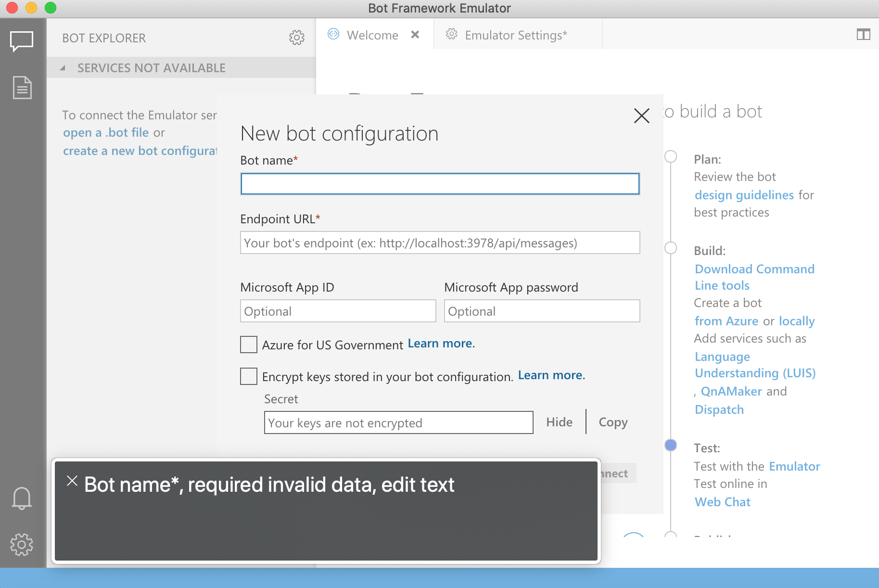The width and height of the screenshot is (879, 588).
Task: Open the Emulator link under Test
Action: 795,466
